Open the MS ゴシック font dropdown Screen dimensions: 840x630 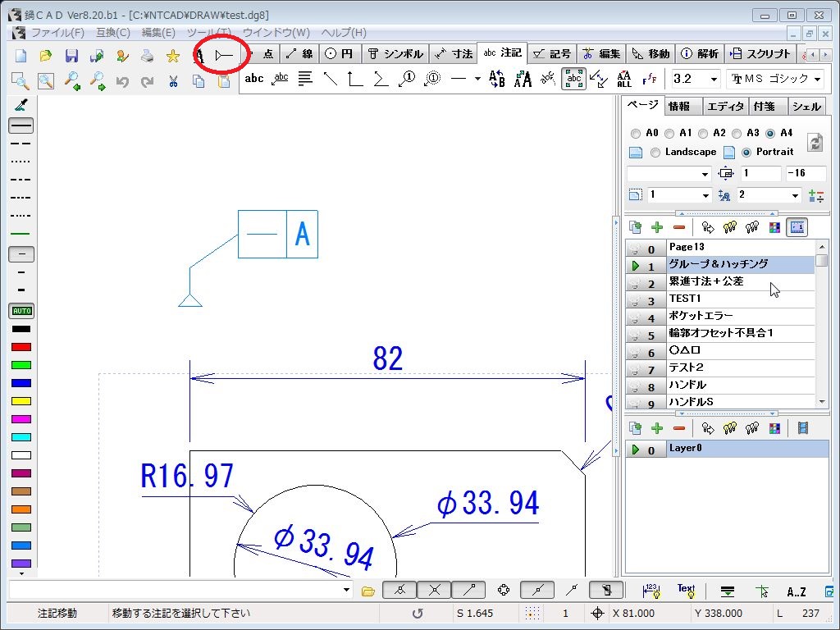point(818,80)
